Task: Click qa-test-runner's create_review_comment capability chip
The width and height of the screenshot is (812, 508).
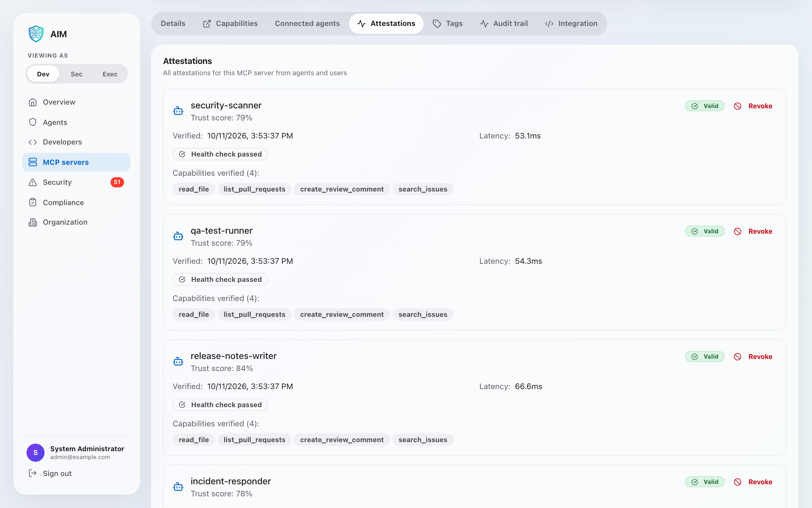Action: click(x=342, y=315)
